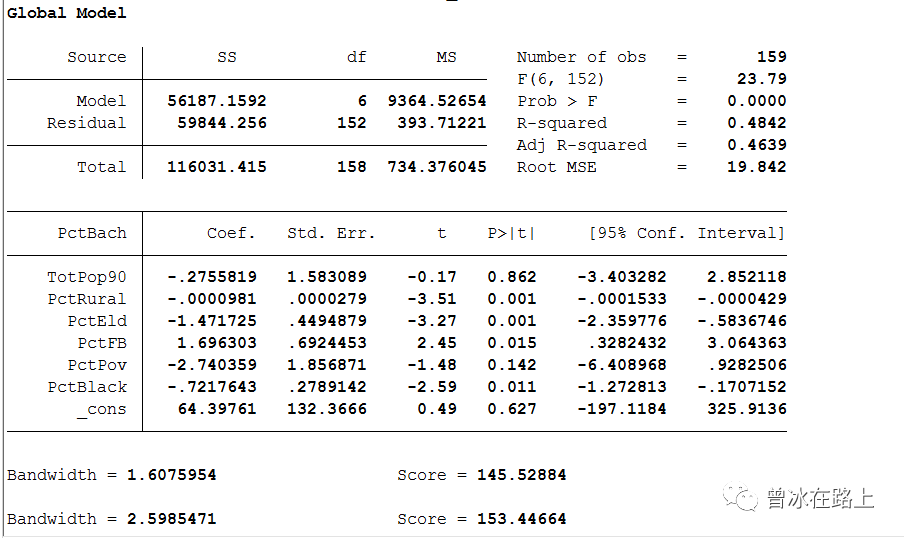Image resolution: width=904 pixels, height=538 pixels.
Task: Click the PctBlack p-value 0.011
Action: pos(511,386)
